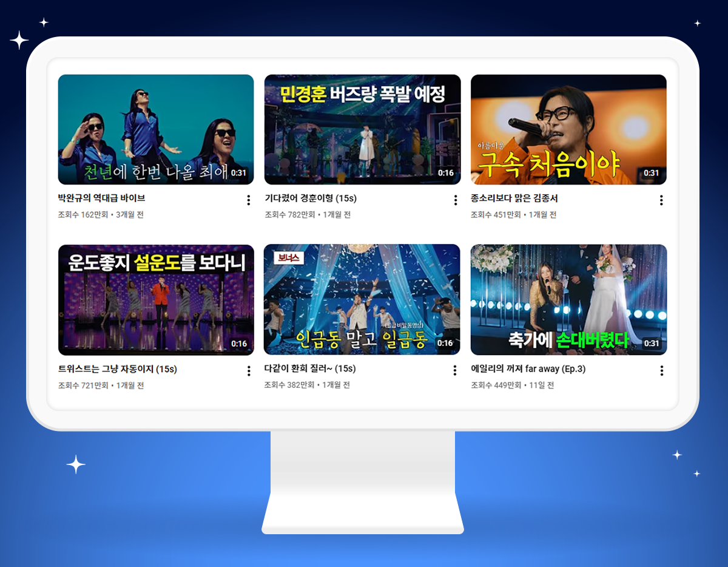Open options menu for 기다렸어 경훈이형 video

coord(455,200)
